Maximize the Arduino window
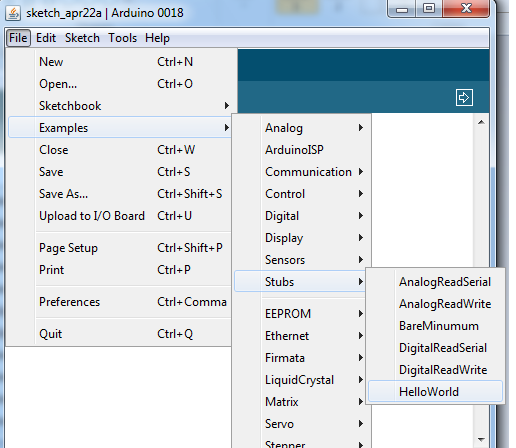The height and width of the screenshot is (448, 516). [x=429, y=9]
